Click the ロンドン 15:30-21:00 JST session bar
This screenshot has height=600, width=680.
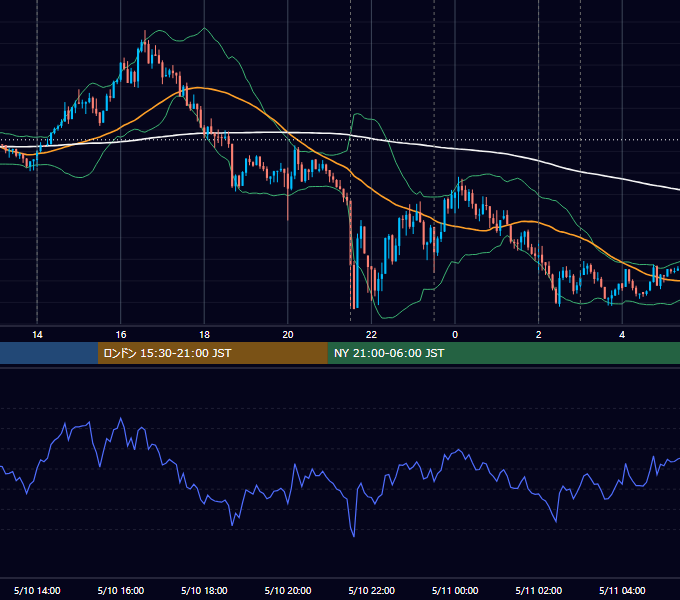click(212, 353)
